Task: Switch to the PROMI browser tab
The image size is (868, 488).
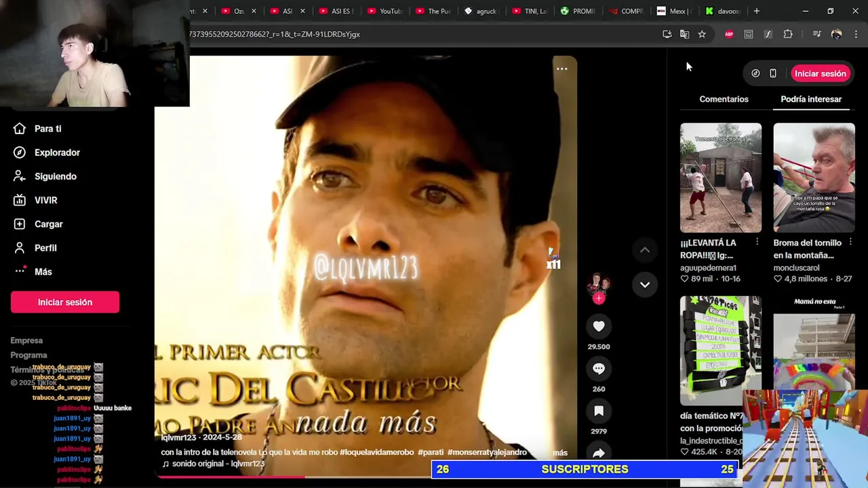Action: click(578, 11)
